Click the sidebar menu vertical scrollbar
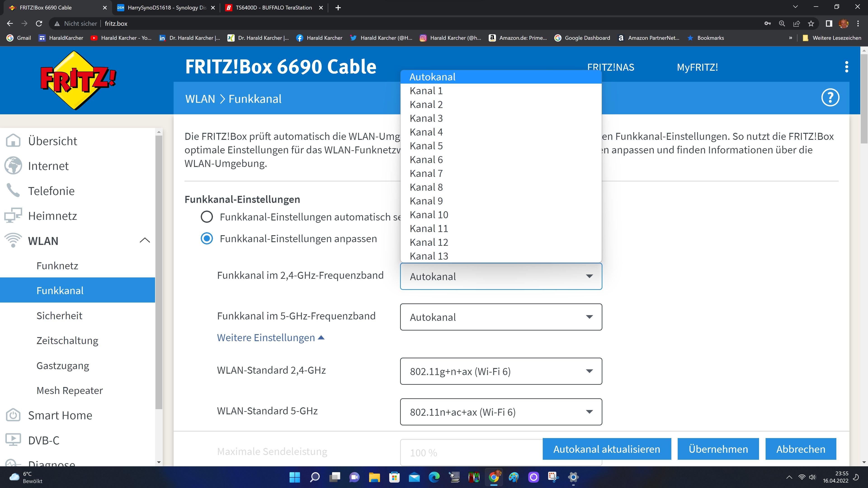 pyautogui.click(x=159, y=270)
